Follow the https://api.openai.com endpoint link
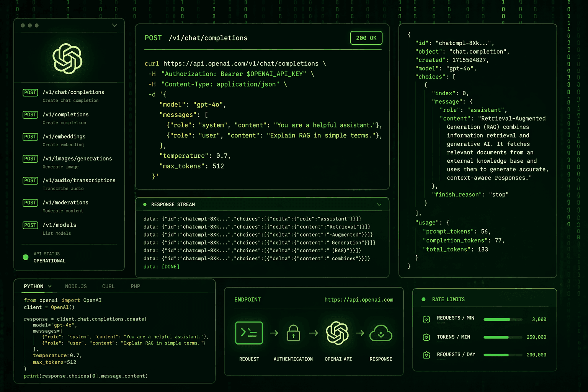Screen dimensions: 588x392 (x=359, y=300)
